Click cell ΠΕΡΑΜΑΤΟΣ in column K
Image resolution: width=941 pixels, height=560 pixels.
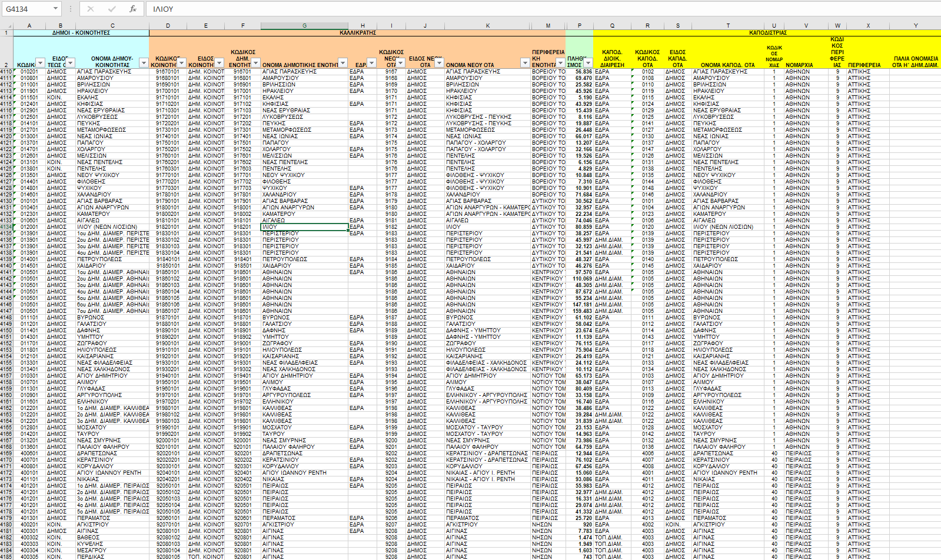(x=488, y=518)
